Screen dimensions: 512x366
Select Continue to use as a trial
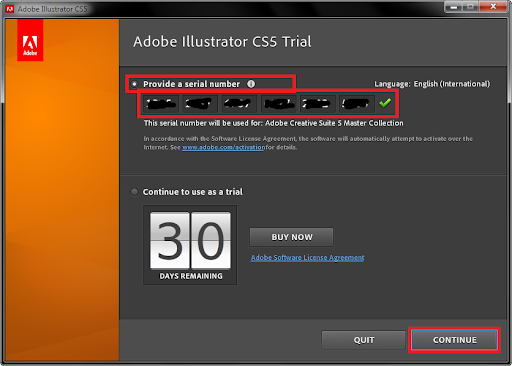pos(134,192)
